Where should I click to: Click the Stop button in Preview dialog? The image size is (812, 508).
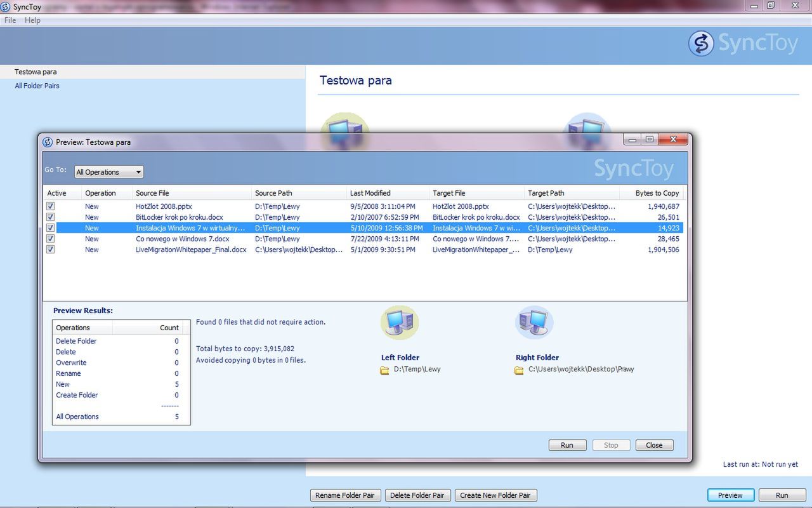611,445
